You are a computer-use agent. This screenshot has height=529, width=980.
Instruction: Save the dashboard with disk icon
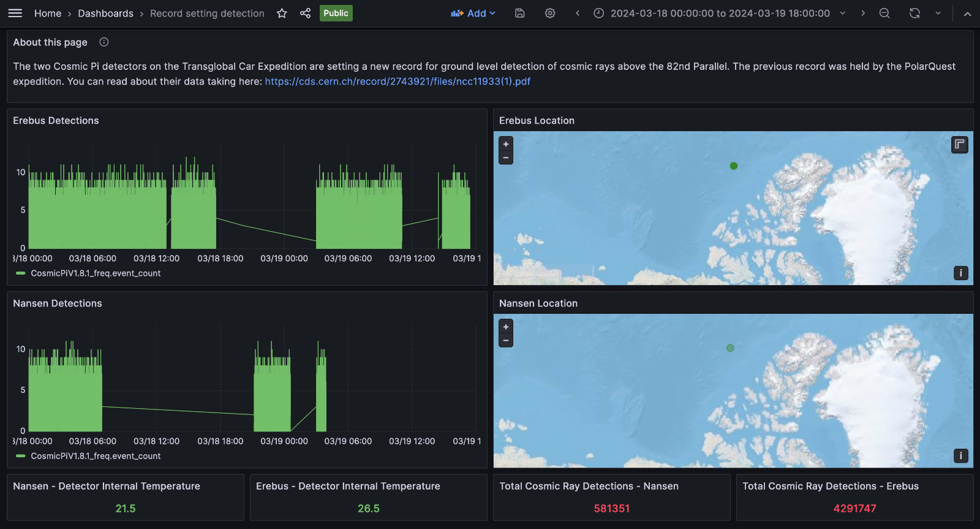pyautogui.click(x=519, y=13)
